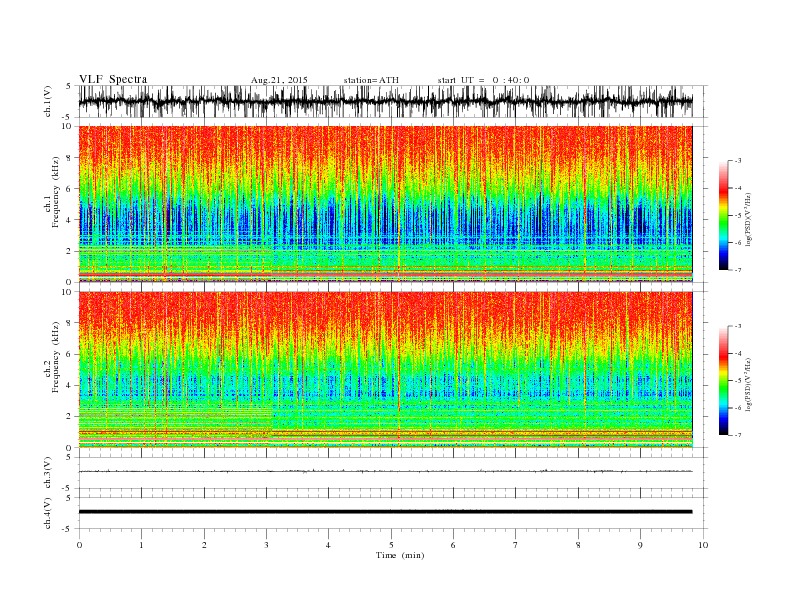Click the ch.2 "Frequency (kHz)" axis label
The image size is (792, 612).
coord(55,358)
